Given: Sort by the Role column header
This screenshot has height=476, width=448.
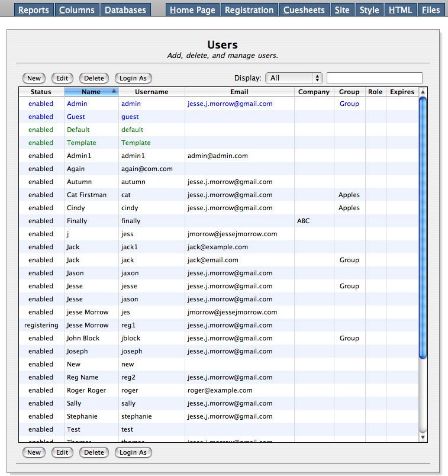Looking at the screenshot, I should pos(375,92).
